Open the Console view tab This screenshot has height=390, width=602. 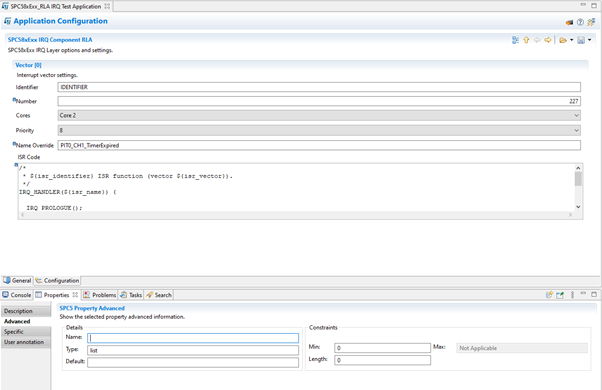pyautogui.click(x=17, y=295)
